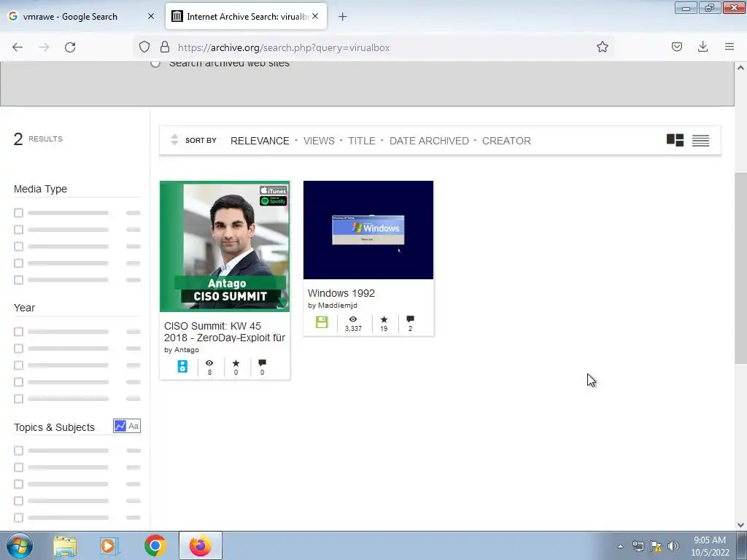
Task: Open a new browser tab
Action: click(343, 17)
